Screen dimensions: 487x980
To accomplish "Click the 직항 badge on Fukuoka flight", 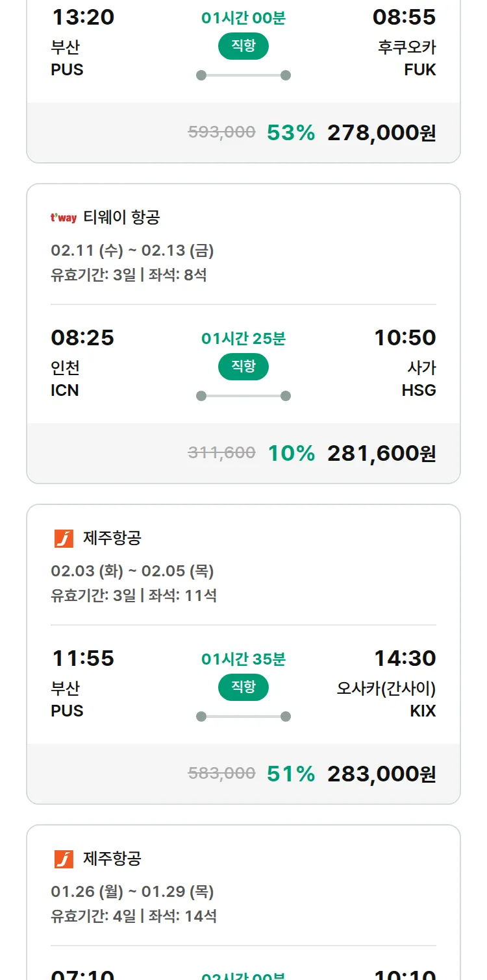I will (243, 46).
